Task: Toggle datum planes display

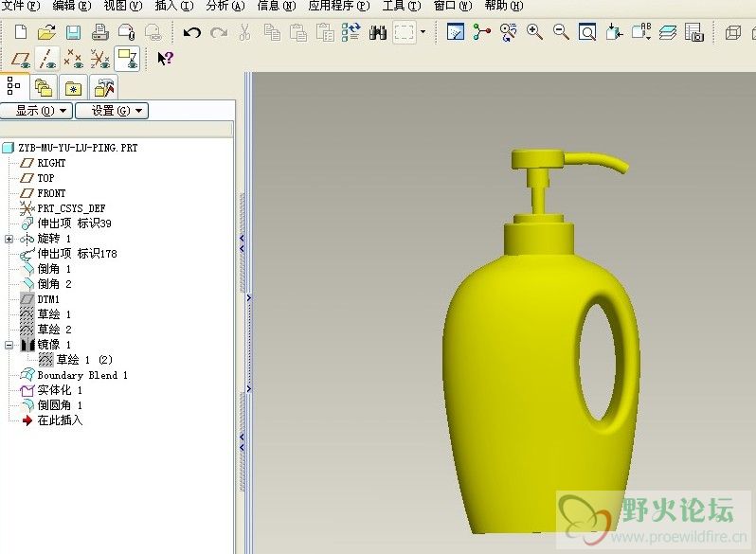Action: coord(21,59)
